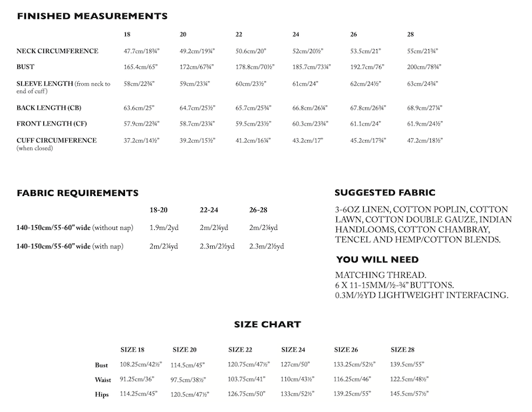Select the Size 24 column header

pyautogui.click(x=293, y=350)
